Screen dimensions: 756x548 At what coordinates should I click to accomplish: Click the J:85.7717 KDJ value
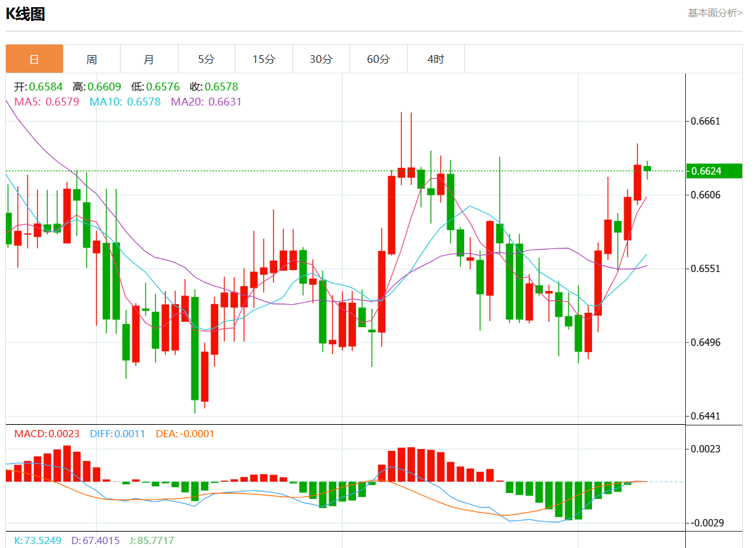(151, 541)
